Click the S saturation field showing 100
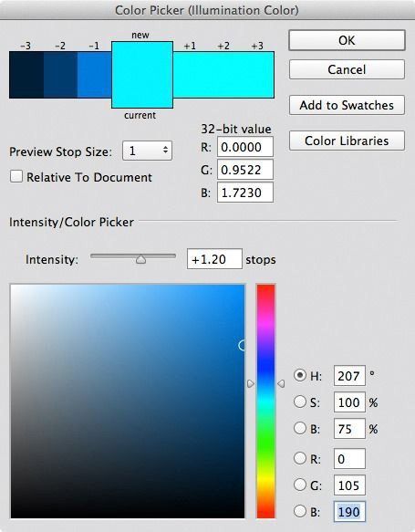415x532 pixels. click(349, 402)
